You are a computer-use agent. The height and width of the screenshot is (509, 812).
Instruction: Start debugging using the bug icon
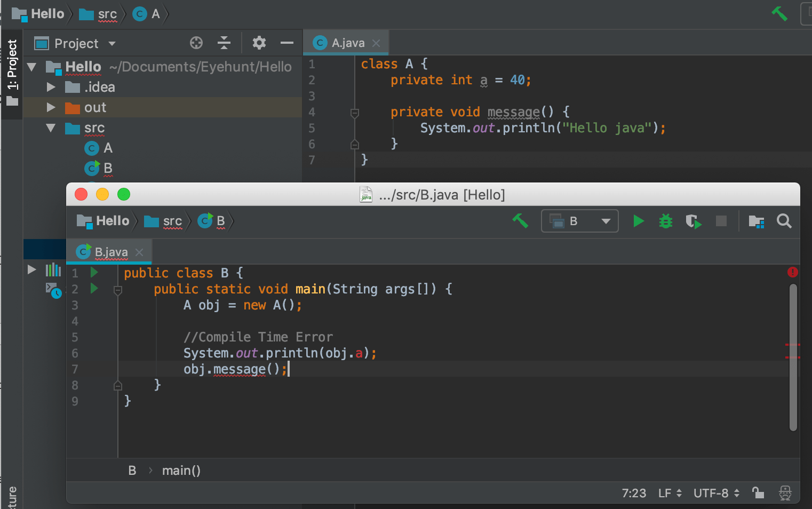pos(665,220)
